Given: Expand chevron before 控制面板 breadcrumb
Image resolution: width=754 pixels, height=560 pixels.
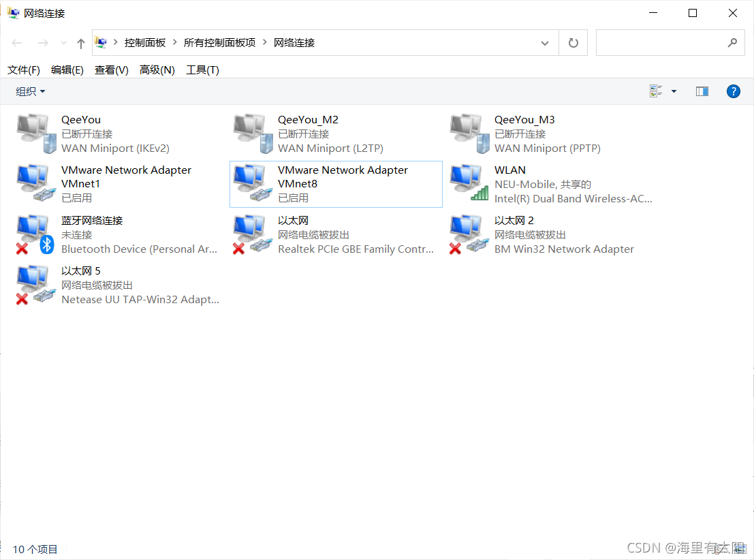Looking at the screenshot, I should 115,42.
